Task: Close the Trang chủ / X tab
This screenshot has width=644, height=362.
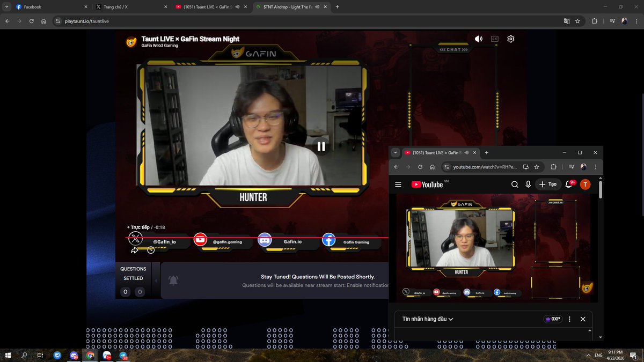Action: click(166, 7)
